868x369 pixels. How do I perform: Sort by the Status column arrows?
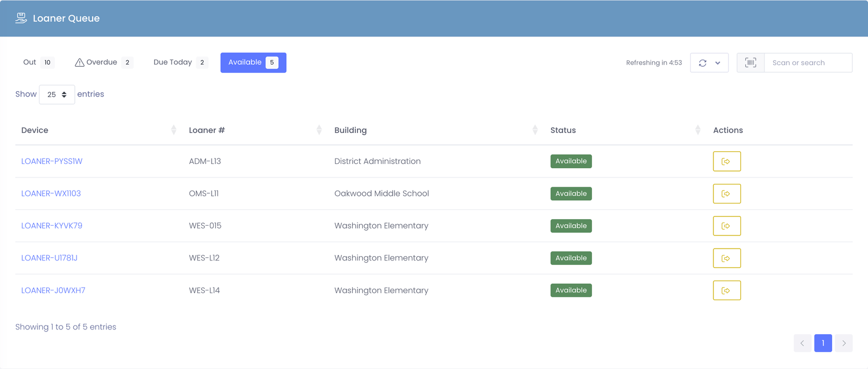pyautogui.click(x=698, y=130)
